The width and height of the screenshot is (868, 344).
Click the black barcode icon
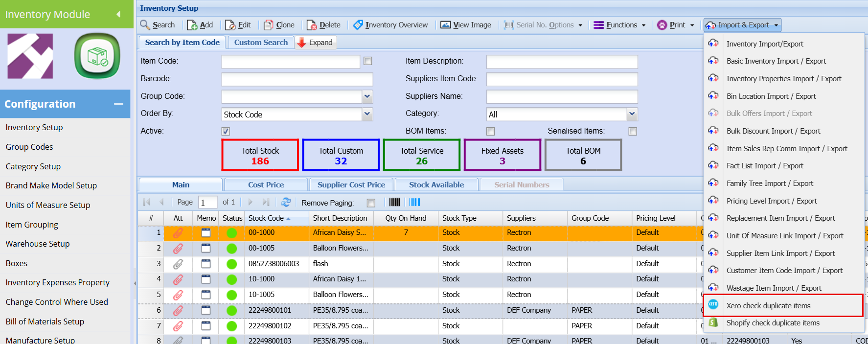pyautogui.click(x=394, y=202)
